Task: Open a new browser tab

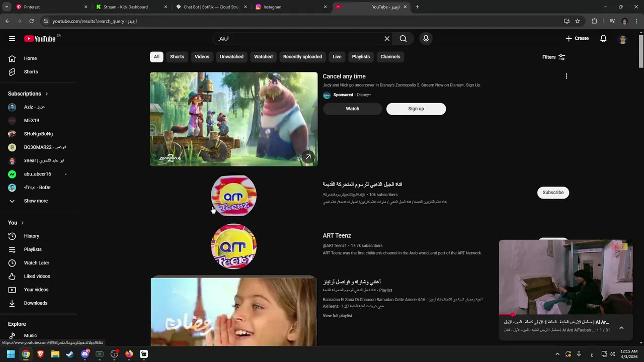Action: click(x=417, y=7)
